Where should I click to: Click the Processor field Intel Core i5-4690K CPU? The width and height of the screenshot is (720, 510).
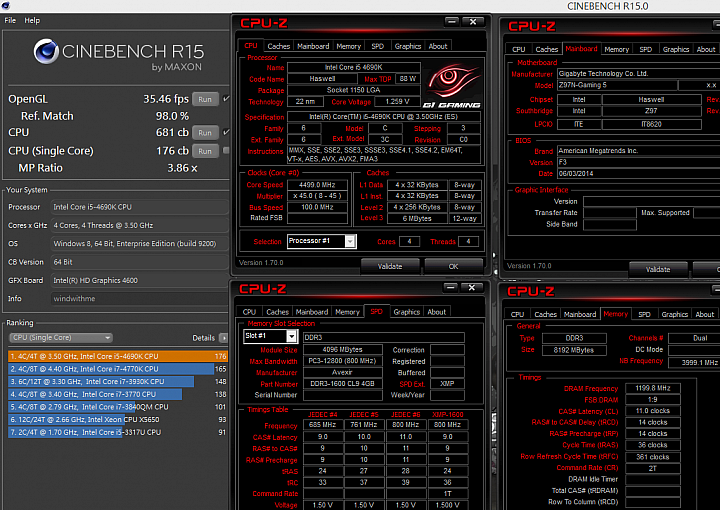(x=140, y=207)
